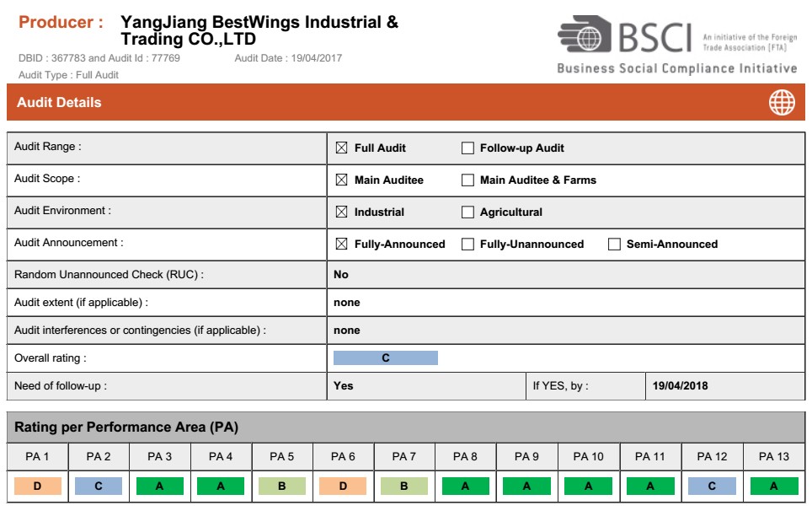Enable the Fully-Unannounced checkbox
812x516 pixels.
pyautogui.click(x=467, y=245)
